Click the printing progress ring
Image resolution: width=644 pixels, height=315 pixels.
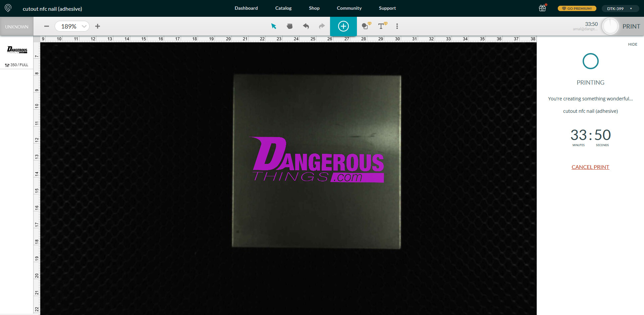pos(591,61)
